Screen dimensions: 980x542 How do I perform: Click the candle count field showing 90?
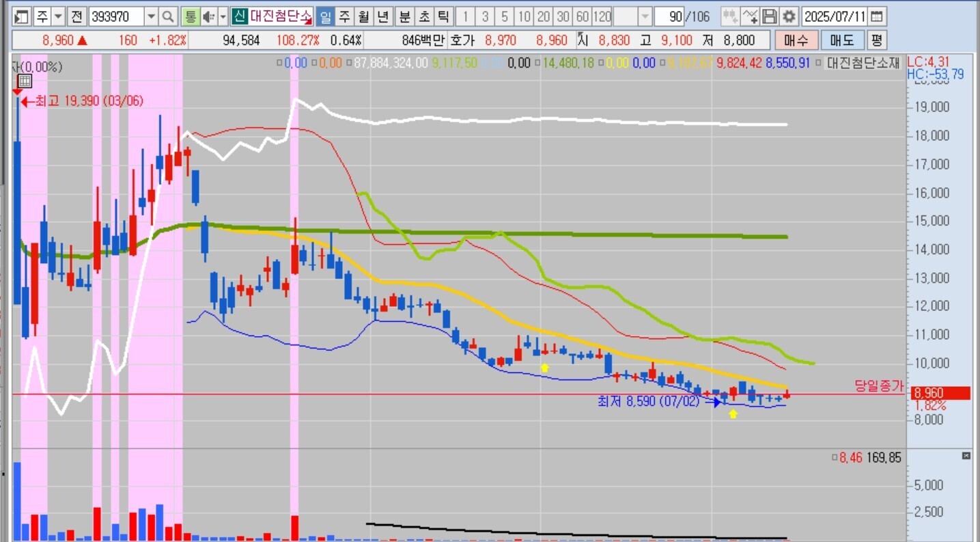point(669,16)
